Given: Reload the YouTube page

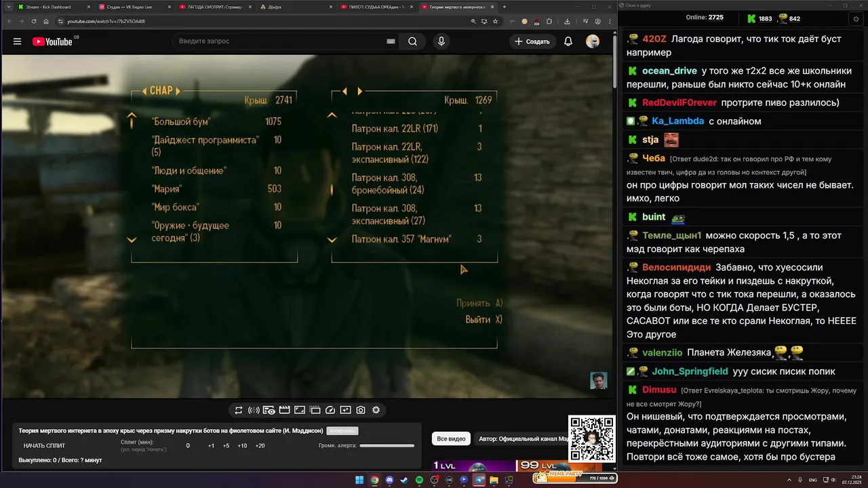Looking at the screenshot, I should pos(34,21).
